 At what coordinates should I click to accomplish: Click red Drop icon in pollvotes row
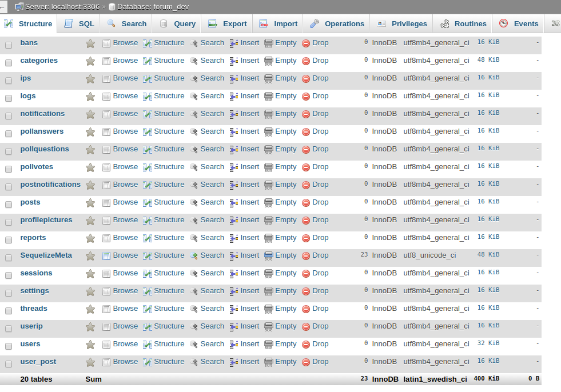coord(306,167)
